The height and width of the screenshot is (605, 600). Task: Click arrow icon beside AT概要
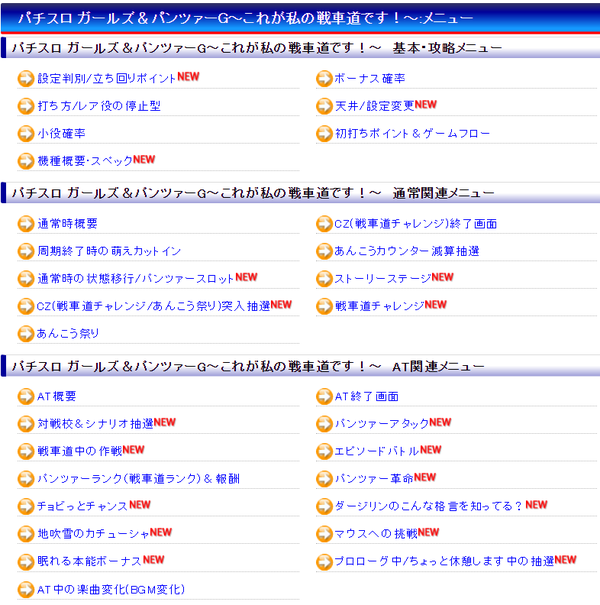click(26, 397)
